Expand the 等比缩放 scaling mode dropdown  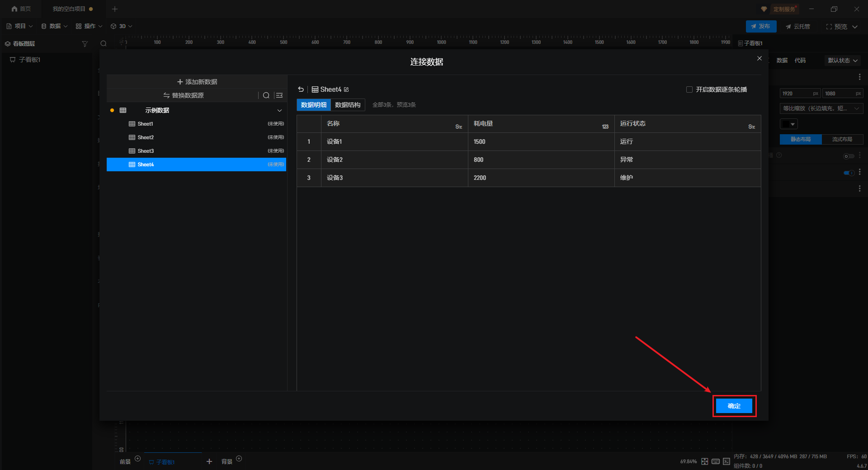pyautogui.click(x=821, y=108)
